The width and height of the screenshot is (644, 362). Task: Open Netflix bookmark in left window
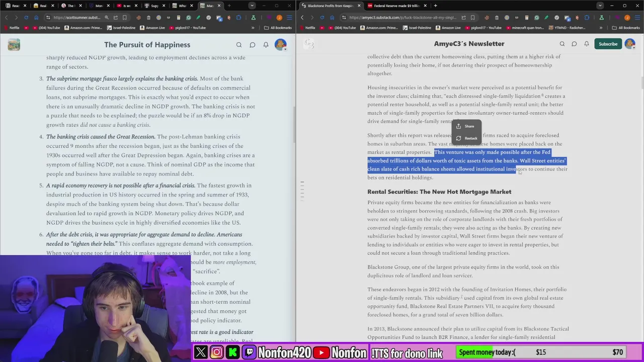pos(12,28)
